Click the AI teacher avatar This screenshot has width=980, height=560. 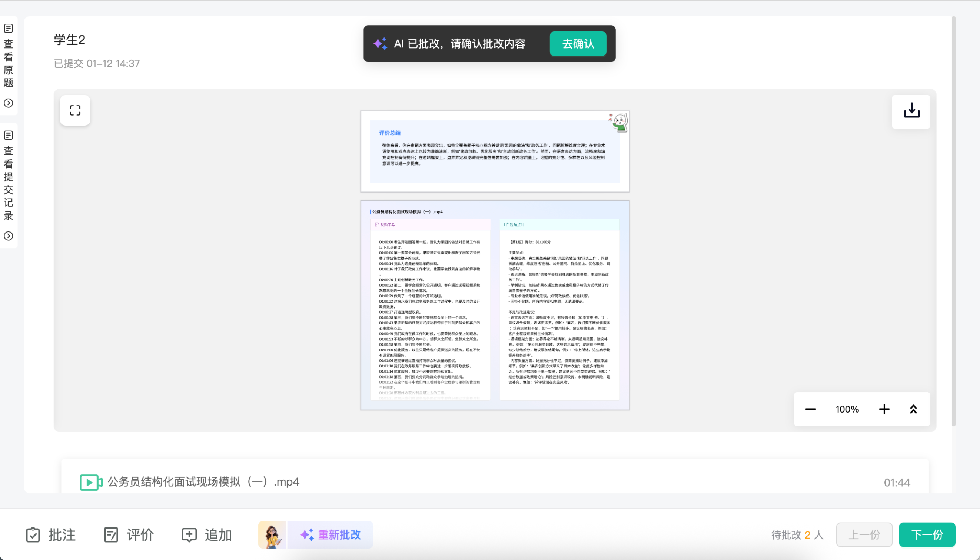272,535
